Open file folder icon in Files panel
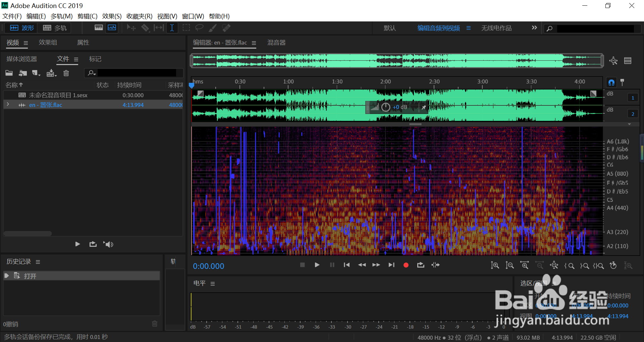This screenshot has width=644, height=342. [x=9, y=73]
